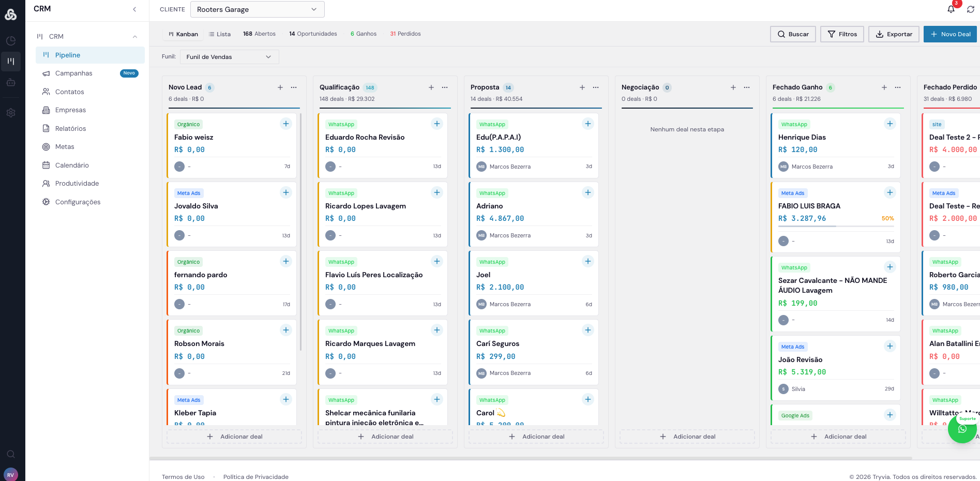Open Campanhas in the sidebar
The image size is (980, 481).
pos(74,73)
